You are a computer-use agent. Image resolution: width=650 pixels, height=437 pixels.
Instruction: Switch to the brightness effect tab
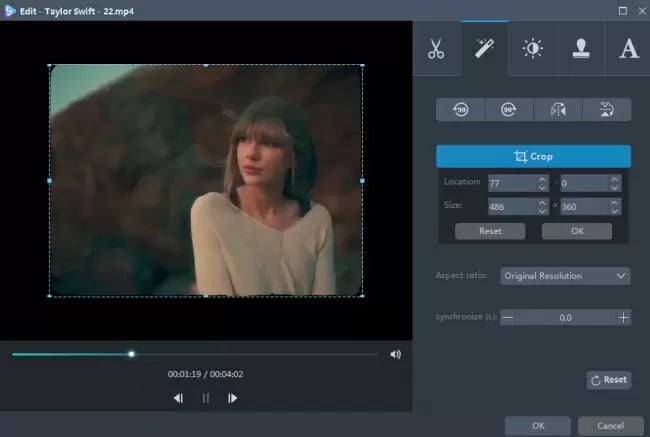pyautogui.click(x=532, y=49)
